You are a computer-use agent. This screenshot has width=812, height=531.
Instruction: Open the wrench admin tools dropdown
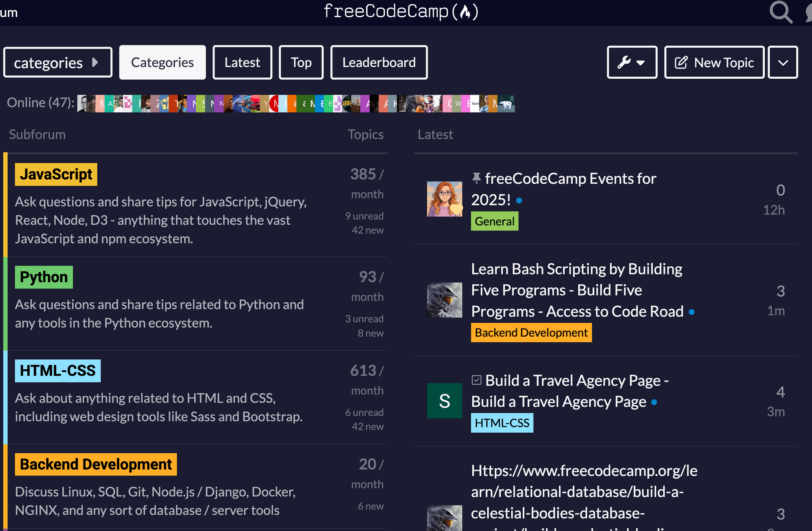[632, 63]
